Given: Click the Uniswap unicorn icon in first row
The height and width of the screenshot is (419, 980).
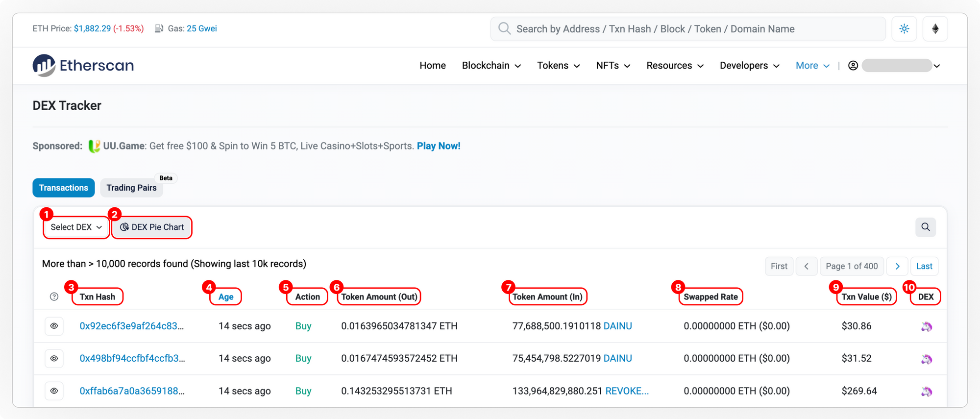Looking at the screenshot, I should 926,326.
